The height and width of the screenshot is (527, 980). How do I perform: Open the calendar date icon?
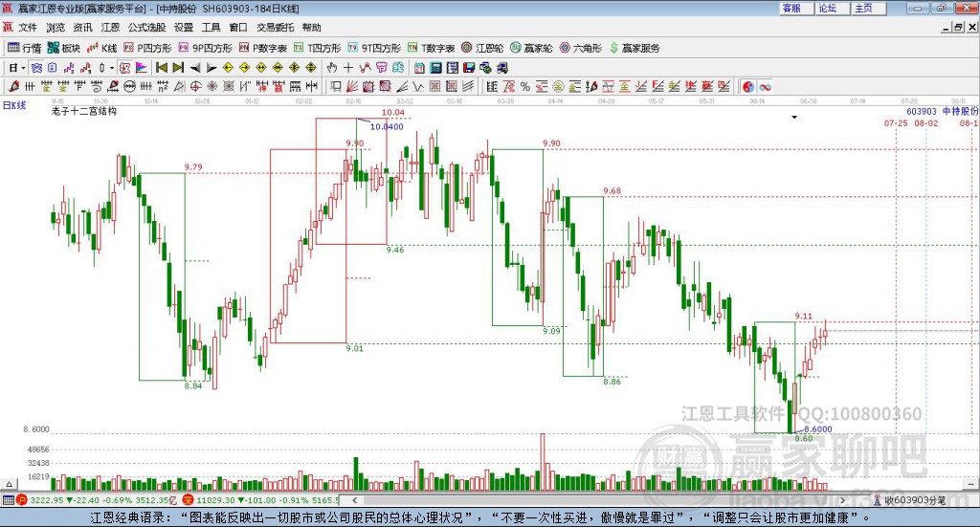click(419, 68)
